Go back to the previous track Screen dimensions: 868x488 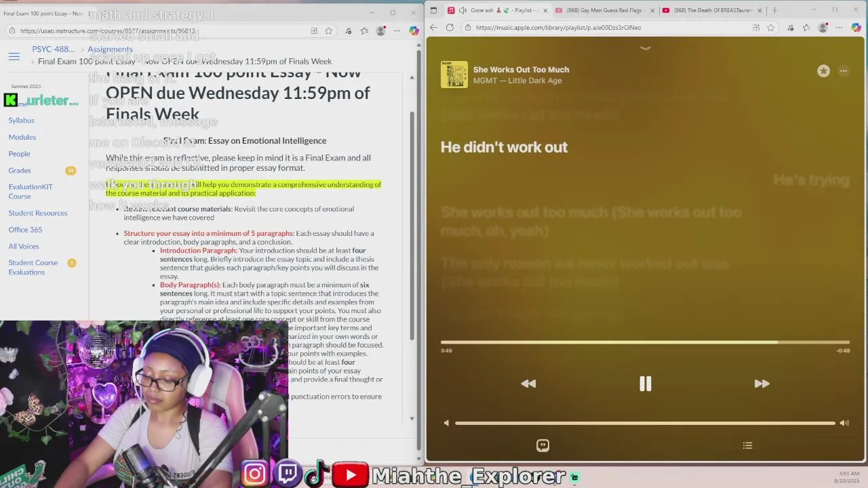[x=528, y=384]
